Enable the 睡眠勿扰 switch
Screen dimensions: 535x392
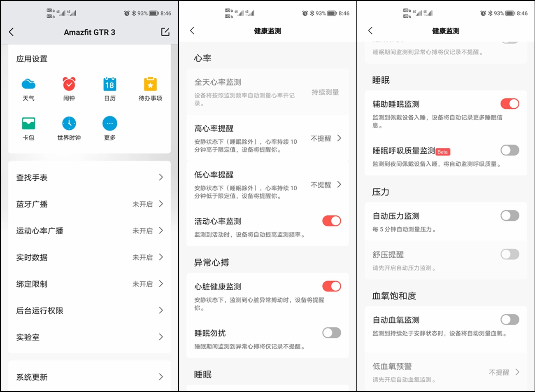point(332,333)
